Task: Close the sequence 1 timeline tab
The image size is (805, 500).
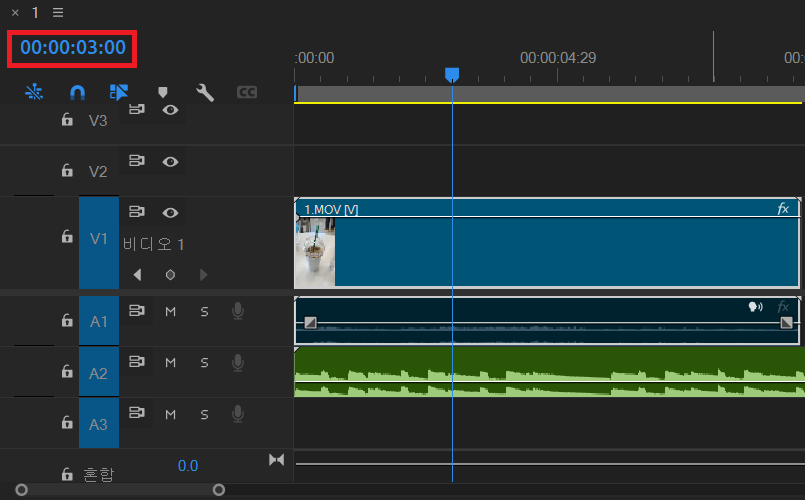Action: coord(15,13)
